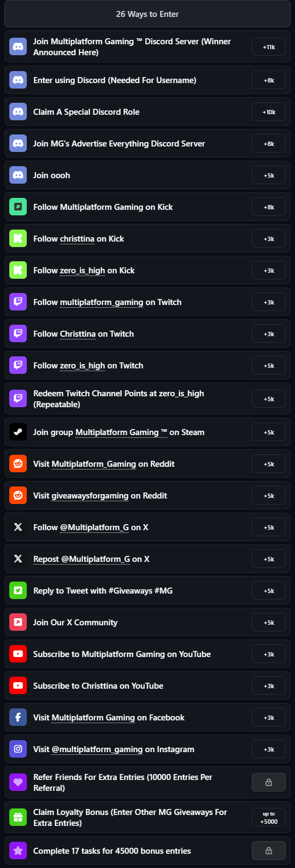Click the +10k button for Claim A Special Discord Role
The width and height of the screenshot is (295, 868).
click(x=269, y=112)
